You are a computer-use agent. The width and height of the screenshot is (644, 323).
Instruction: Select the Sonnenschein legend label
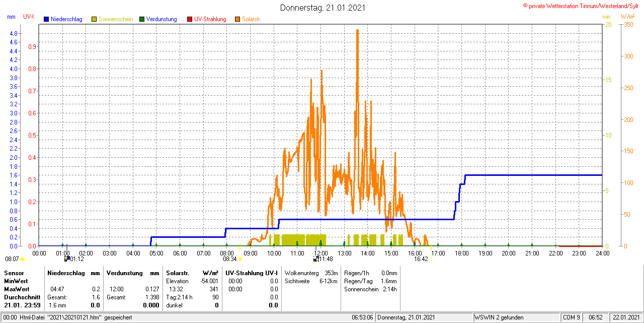[x=116, y=19]
